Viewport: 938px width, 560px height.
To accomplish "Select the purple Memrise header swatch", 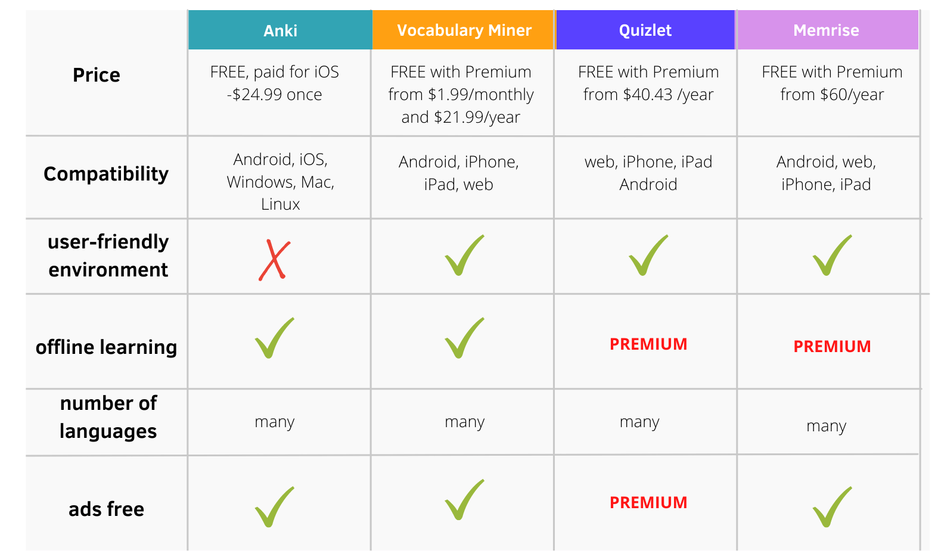I will coord(827,30).
